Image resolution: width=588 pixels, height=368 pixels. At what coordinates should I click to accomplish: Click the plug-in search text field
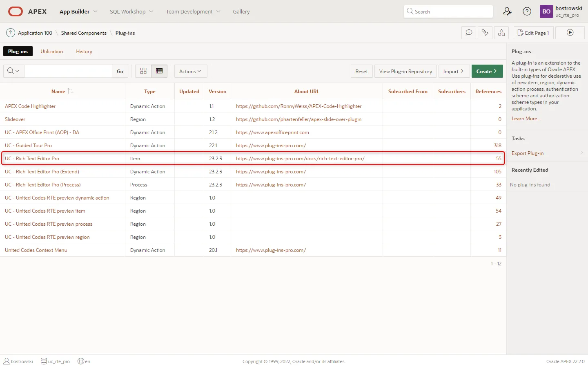pos(68,71)
